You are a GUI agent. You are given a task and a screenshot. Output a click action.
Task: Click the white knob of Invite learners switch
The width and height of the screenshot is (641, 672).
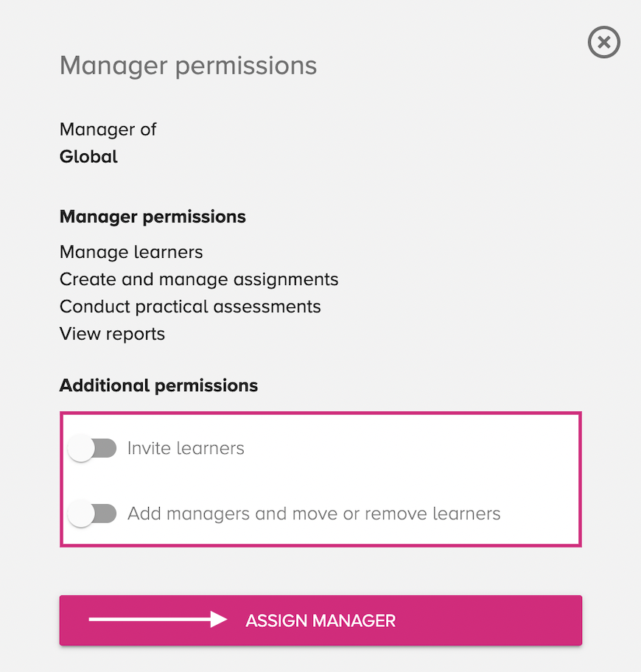(80, 448)
